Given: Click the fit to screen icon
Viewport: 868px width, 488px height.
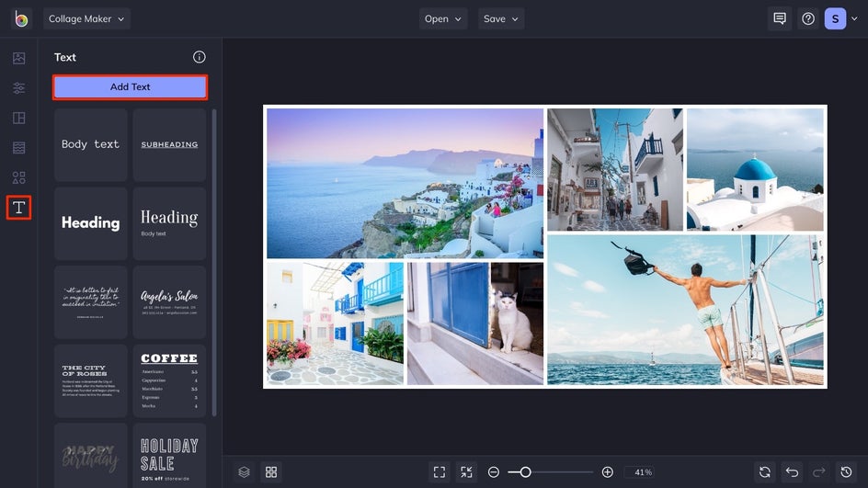Looking at the screenshot, I should pyautogui.click(x=440, y=471).
